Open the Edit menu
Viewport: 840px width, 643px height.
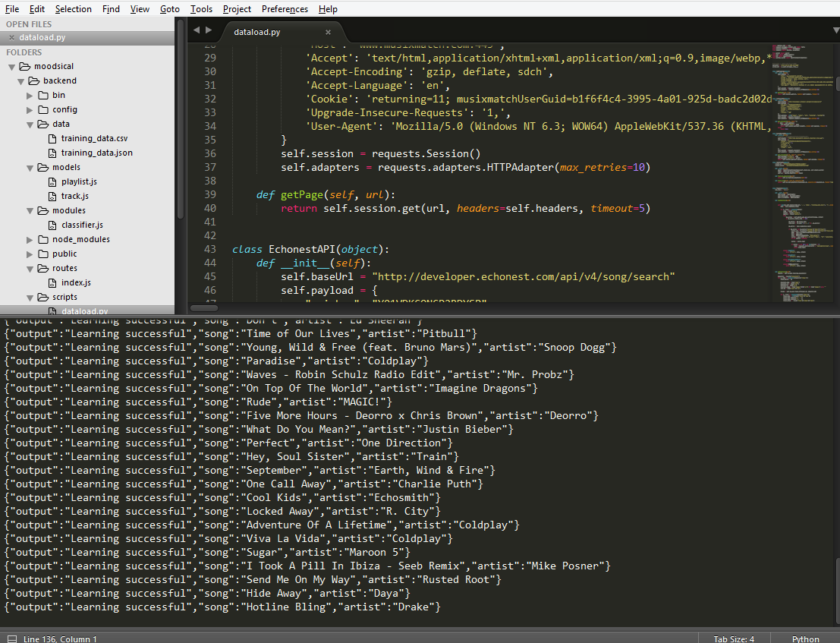37,9
